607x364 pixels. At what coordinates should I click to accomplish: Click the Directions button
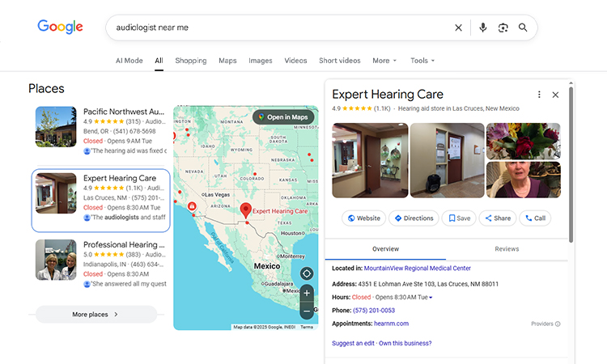pos(414,218)
